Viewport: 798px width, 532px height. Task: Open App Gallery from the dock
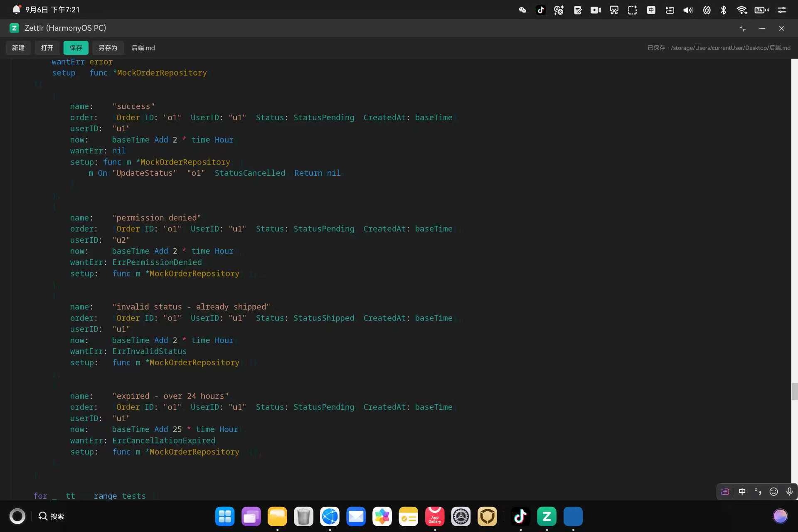pyautogui.click(x=435, y=516)
